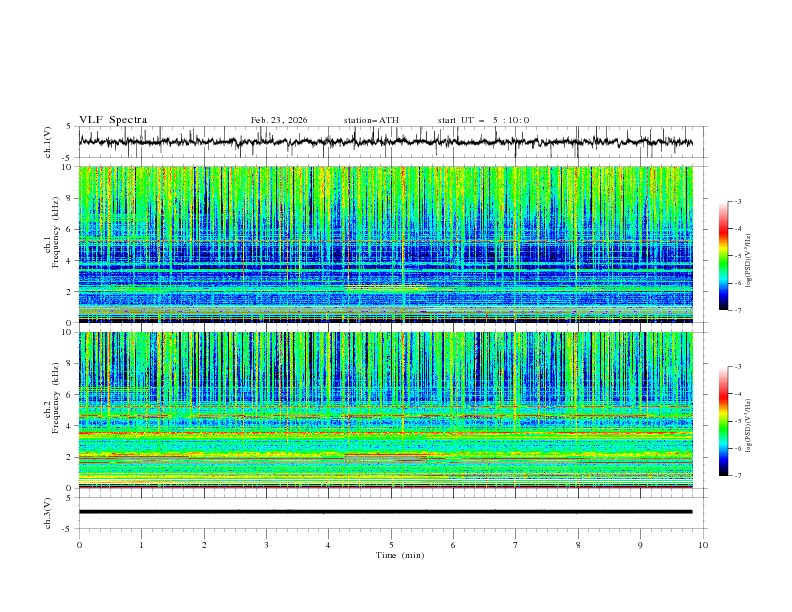Select the date label "Feb. 23, 2026"
The height and width of the screenshot is (612, 792).
tap(279, 120)
